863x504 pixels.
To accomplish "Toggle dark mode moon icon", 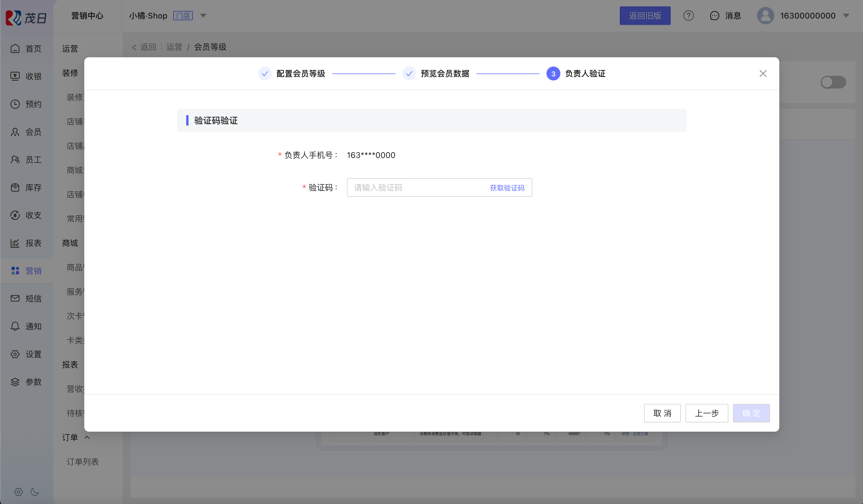I will coord(34,492).
